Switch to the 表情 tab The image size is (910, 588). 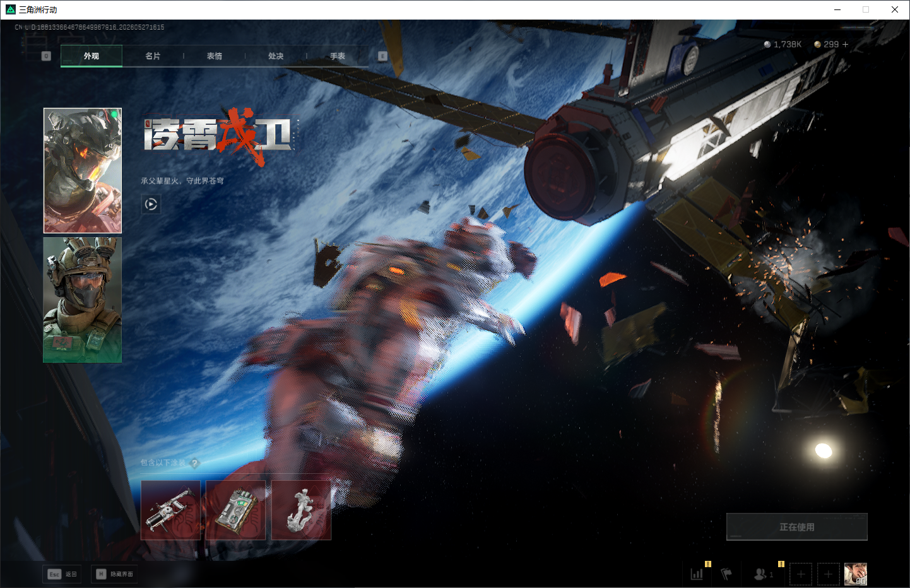[x=215, y=56]
